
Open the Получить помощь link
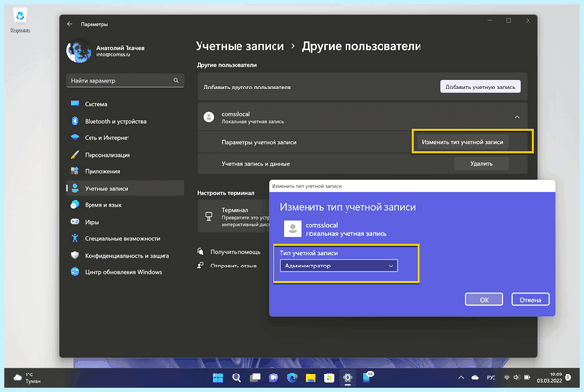coord(235,252)
